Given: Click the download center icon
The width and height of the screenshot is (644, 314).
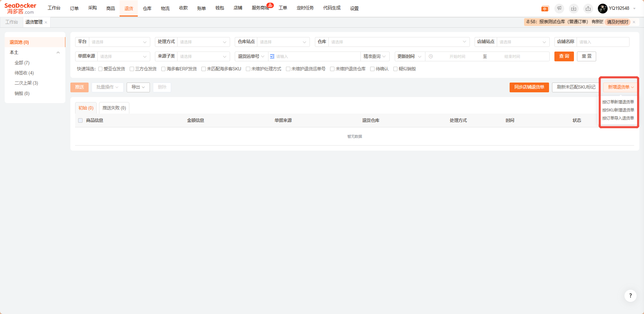Looking at the screenshot, I should (x=574, y=8).
